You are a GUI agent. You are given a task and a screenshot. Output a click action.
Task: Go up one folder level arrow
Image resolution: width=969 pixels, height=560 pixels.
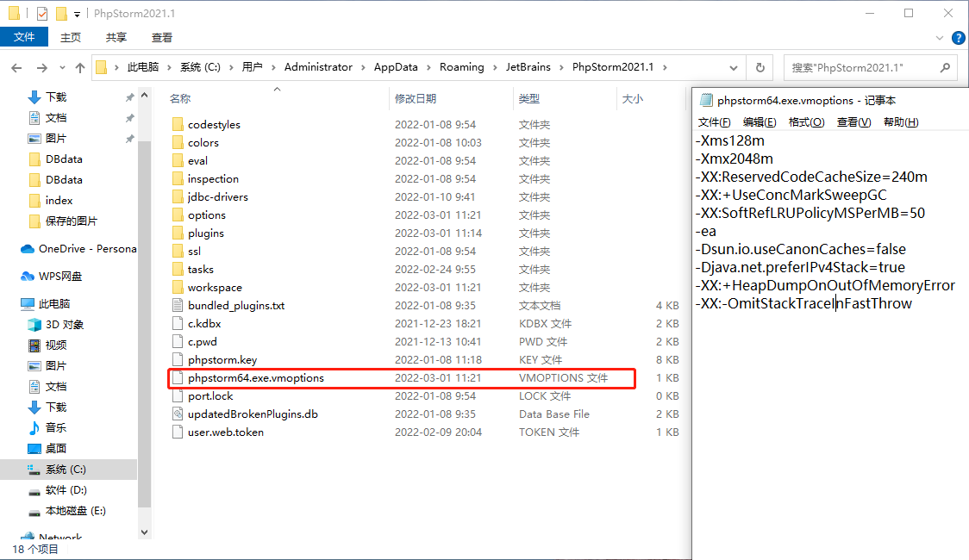(x=79, y=68)
